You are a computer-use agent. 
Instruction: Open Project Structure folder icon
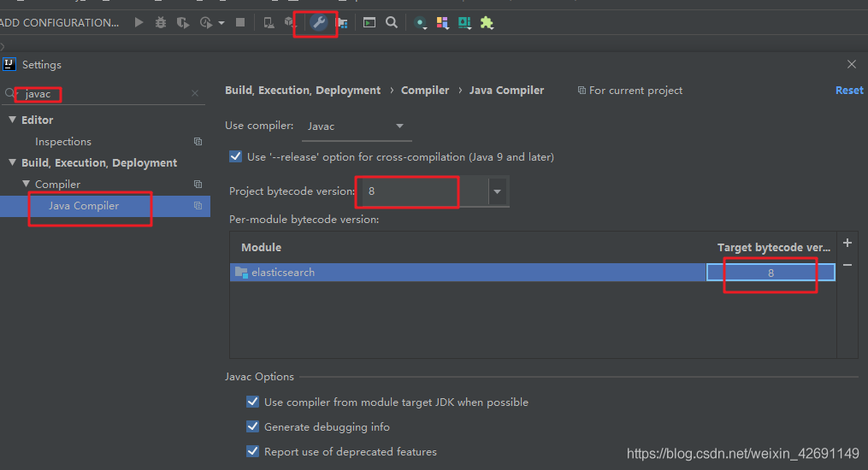pyautogui.click(x=341, y=23)
